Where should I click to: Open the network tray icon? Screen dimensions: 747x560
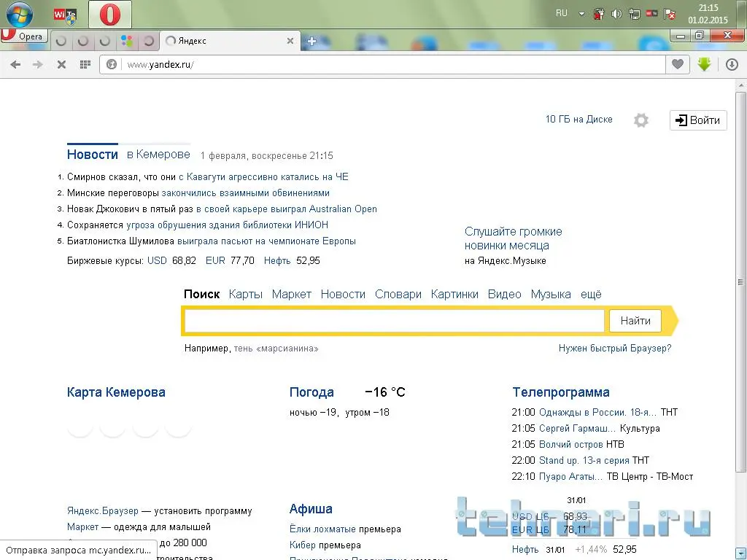pyautogui.click(x=634, y=14)
